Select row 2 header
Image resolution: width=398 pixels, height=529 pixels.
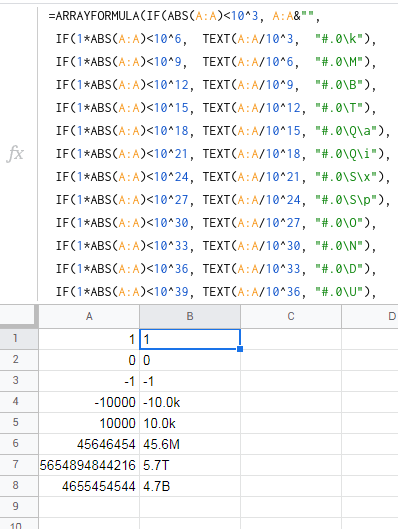click(16, 360)
